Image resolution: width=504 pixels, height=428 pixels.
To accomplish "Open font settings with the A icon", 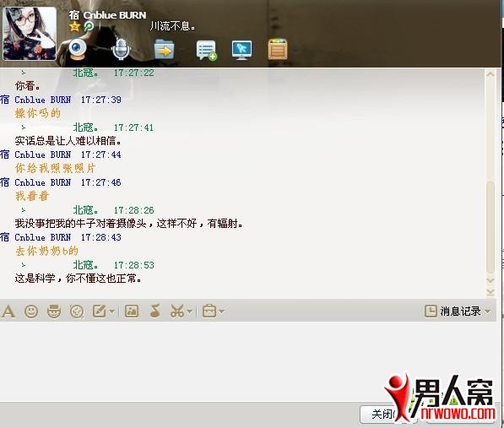I will (8, 312).
